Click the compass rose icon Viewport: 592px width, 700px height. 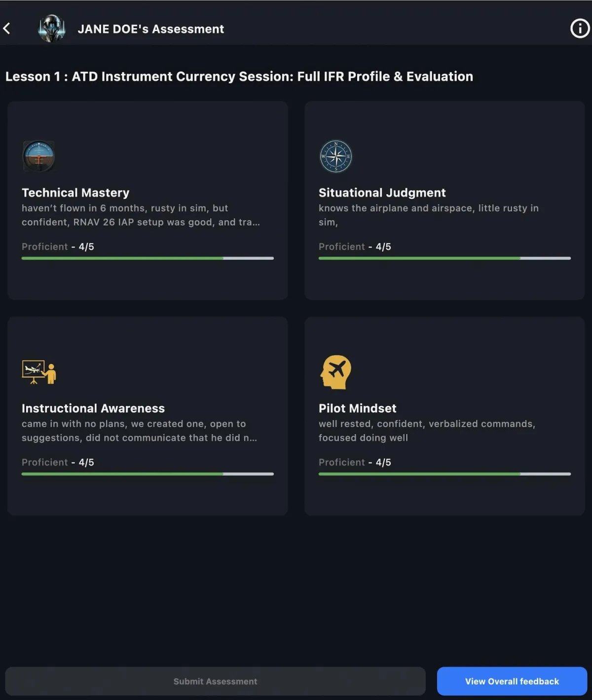click(336, 156)
